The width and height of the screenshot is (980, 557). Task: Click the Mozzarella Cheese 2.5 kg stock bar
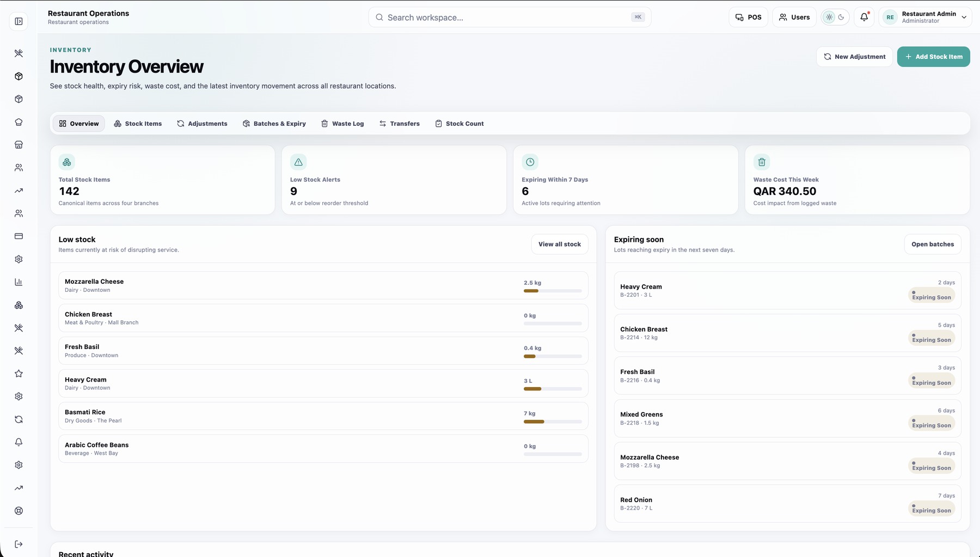tap(553, 291)
